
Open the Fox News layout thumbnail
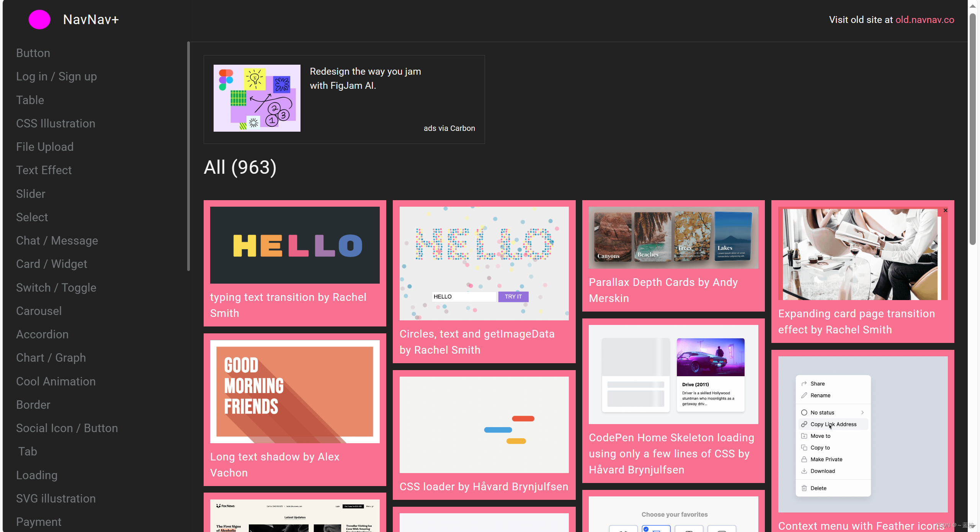(x=295, y=516)
